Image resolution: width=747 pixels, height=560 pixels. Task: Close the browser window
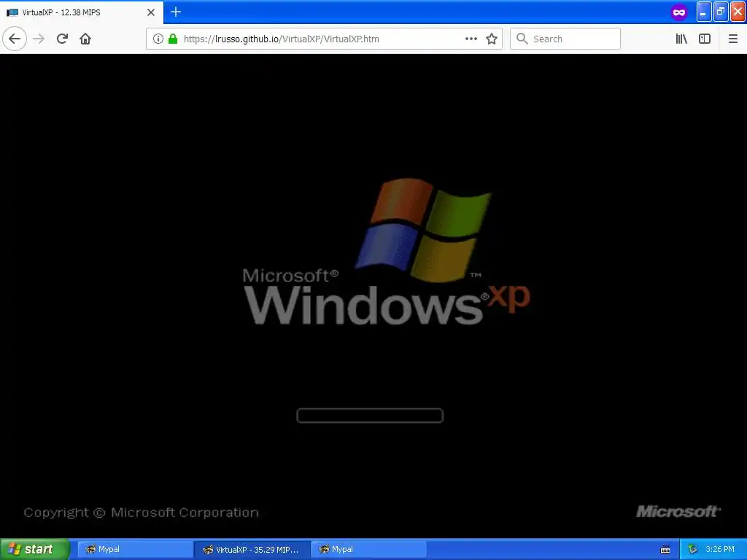pos(738,12)
